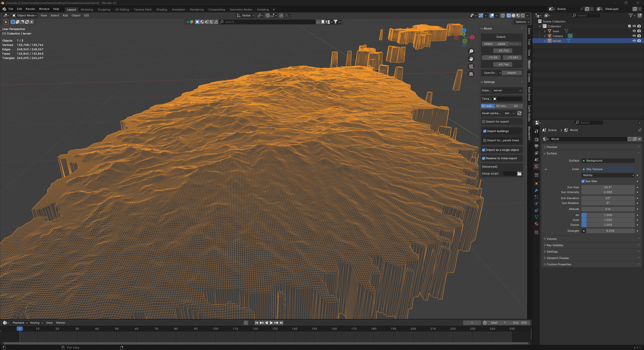The image size is (644, 350).
Task: Jump to timeline end frame
Action: tap(281, 323)
